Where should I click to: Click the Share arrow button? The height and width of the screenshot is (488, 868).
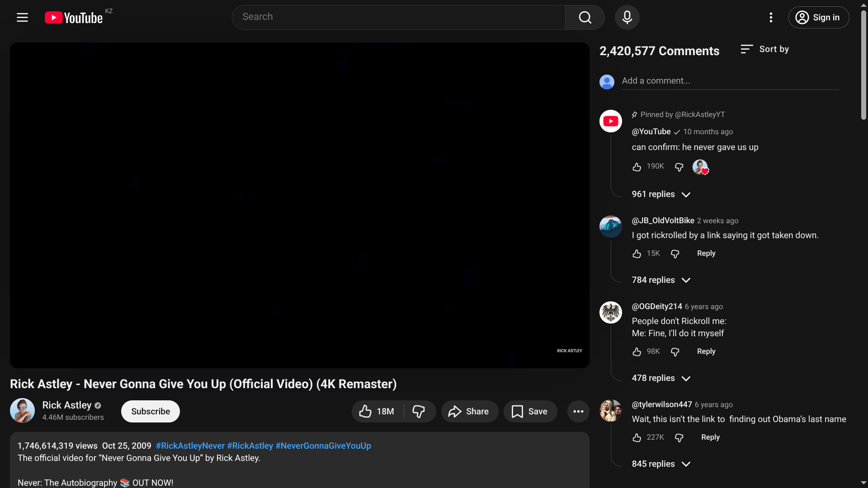[x=469, y=411]
